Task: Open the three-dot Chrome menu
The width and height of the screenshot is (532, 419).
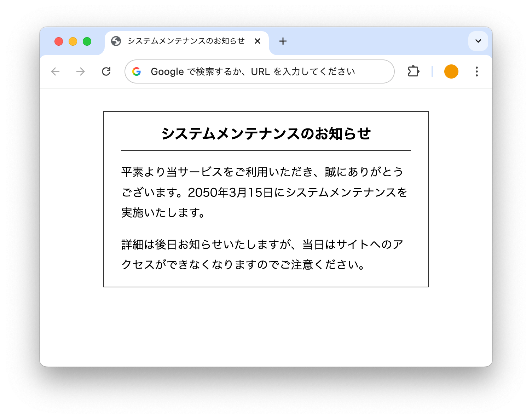Action: (x=477, y=71)
